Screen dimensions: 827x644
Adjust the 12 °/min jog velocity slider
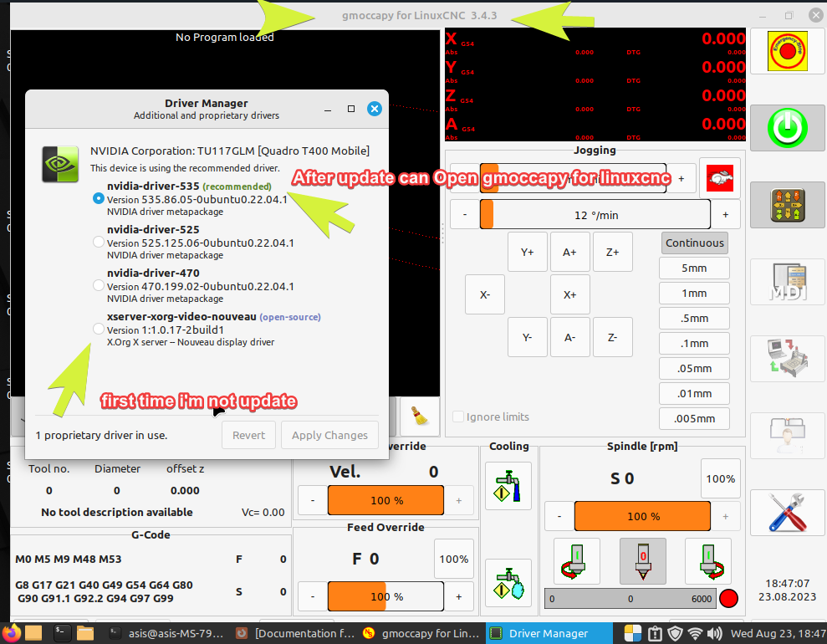click(595, 215)
